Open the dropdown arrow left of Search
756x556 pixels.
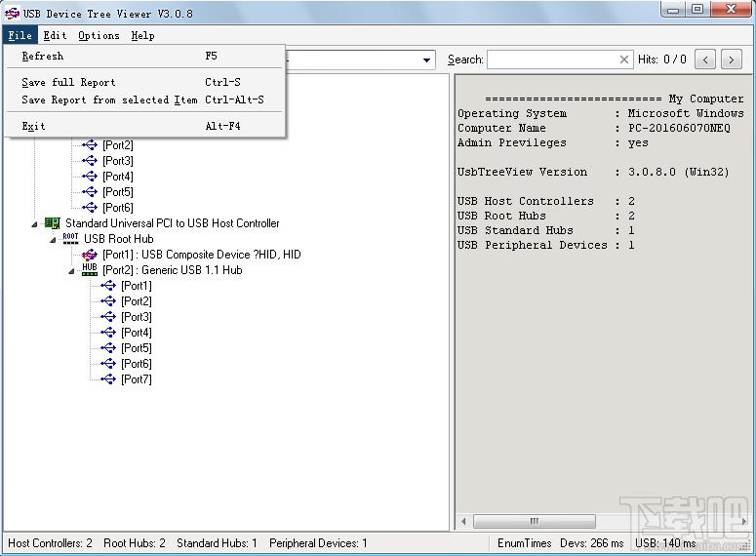click(426, 60)
